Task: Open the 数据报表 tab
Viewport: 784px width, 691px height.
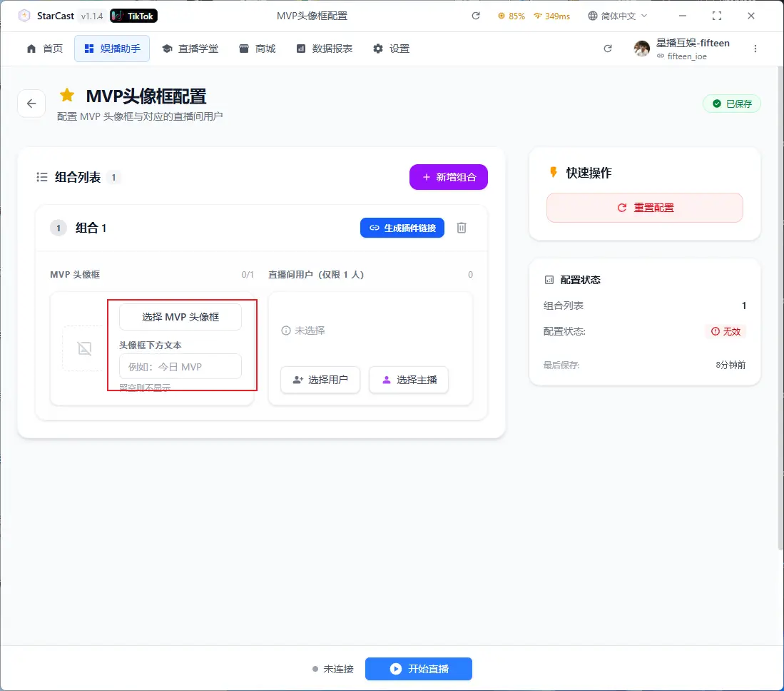Action: (325, 49)
